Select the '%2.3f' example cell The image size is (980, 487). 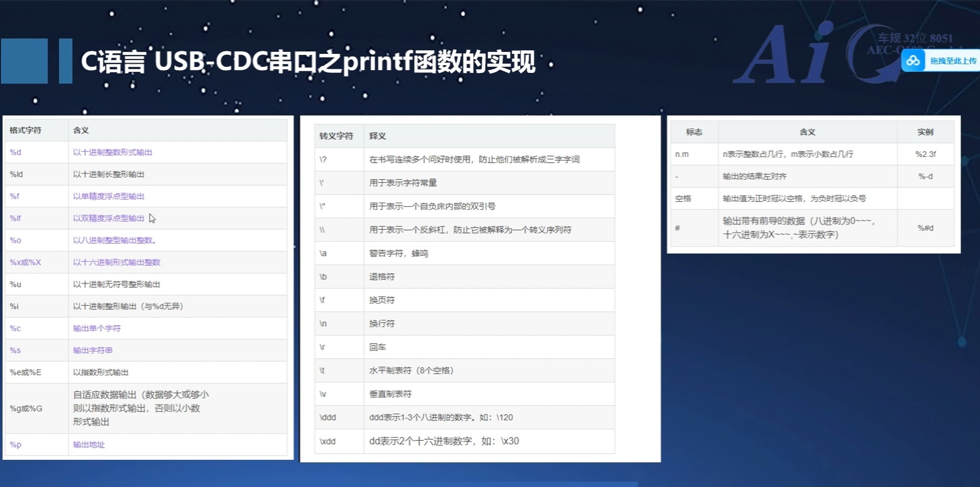tap(926, 154)
